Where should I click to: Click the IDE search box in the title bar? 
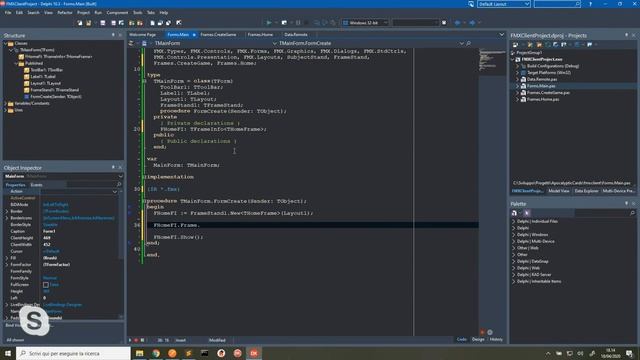(x=557, y=4)
